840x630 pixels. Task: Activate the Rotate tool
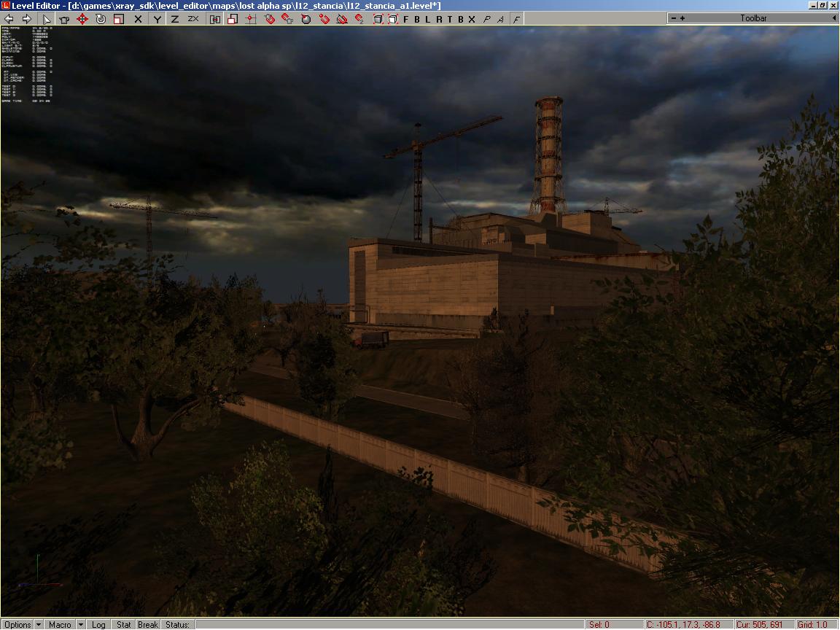coord(100,19)
